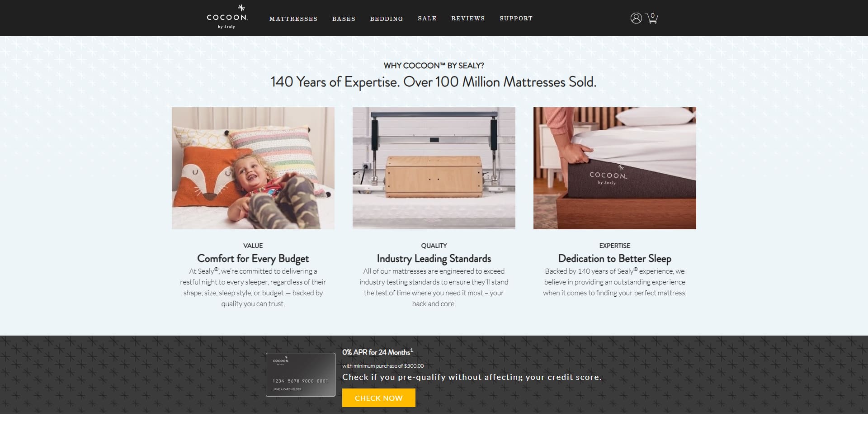Go to the Sale page
The height and width of the screenshot is (431, 868).
click(427, 19)
